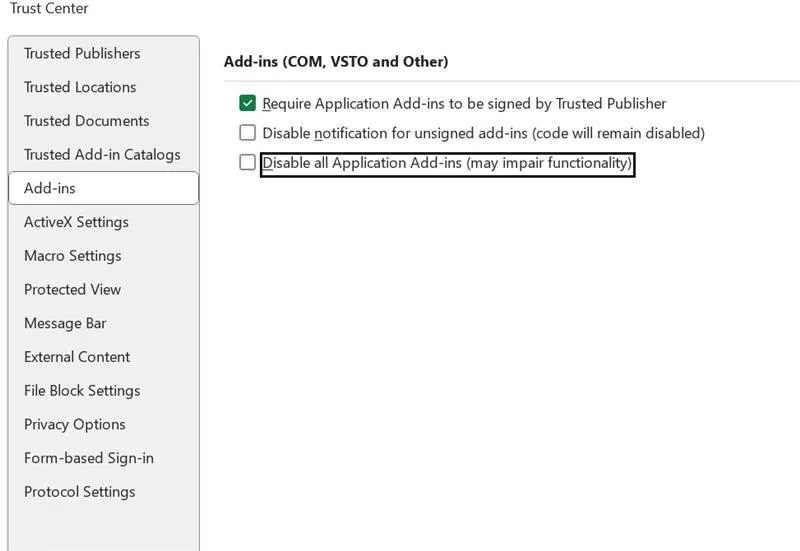Open File Block Settings
Screen dimensions: 800x551
click(104, 390)
